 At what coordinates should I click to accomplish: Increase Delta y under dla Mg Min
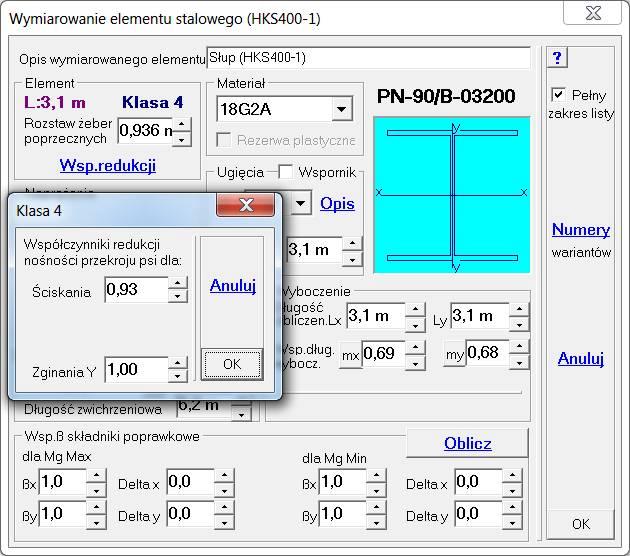click(x=512, y=507)
